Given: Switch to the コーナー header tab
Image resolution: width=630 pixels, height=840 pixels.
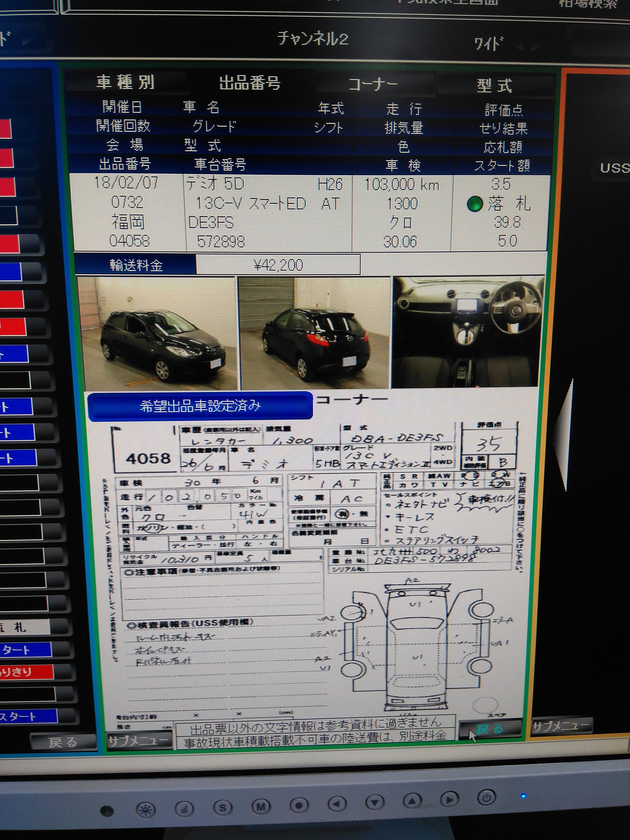Looking at the screenshot, I should coord(373,84).
